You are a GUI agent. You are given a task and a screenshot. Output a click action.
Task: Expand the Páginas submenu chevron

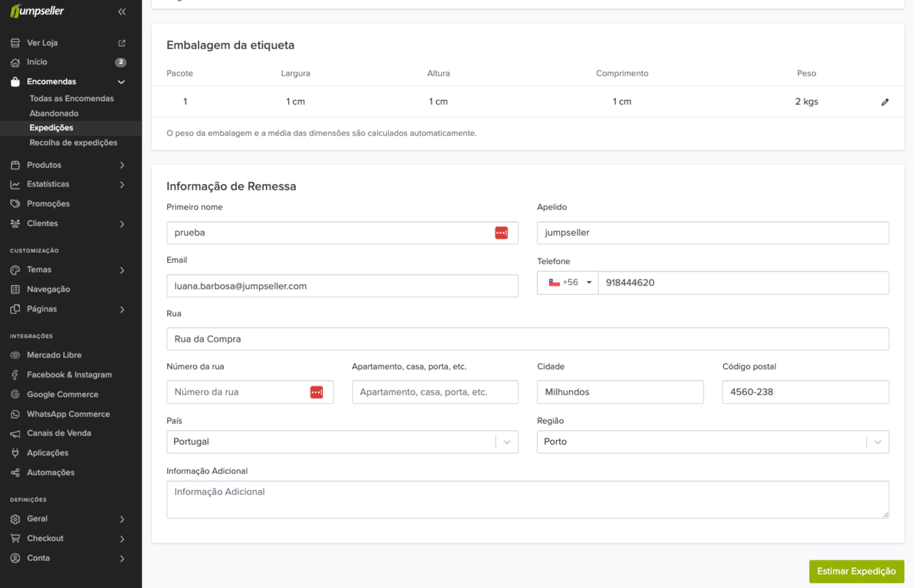(122, 310)
